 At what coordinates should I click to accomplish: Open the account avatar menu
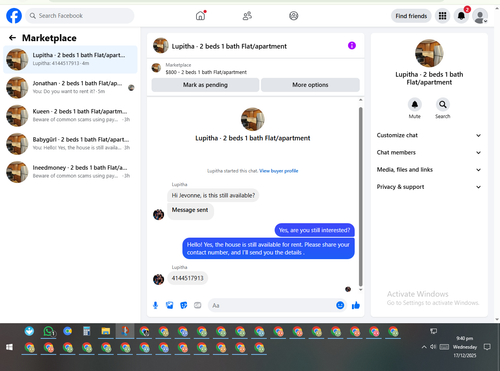(480, 16)
